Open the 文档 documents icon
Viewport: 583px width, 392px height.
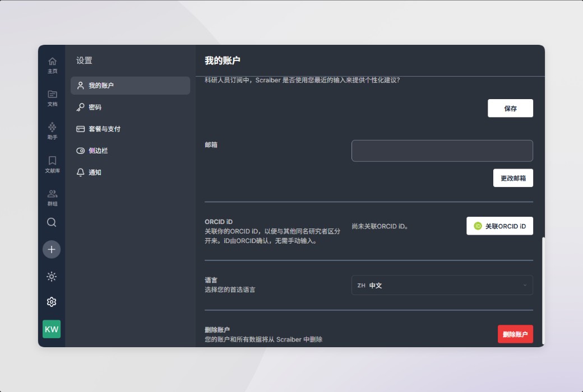[52, 99]
